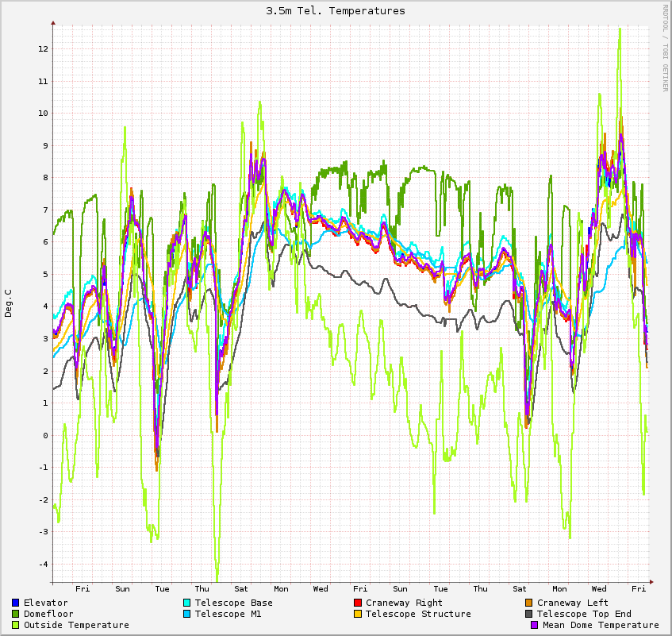Image resolution: width=672 pixels, height=636 pixels.
Task: Click the "Deg.C" vertical axis label
Action: (x=9, y=303)
